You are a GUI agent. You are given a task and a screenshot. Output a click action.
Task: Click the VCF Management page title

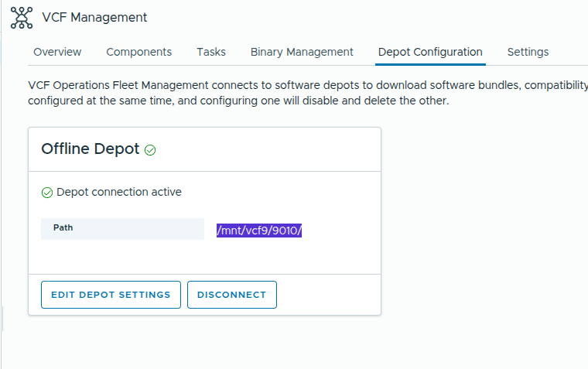[x=94, y=17]
